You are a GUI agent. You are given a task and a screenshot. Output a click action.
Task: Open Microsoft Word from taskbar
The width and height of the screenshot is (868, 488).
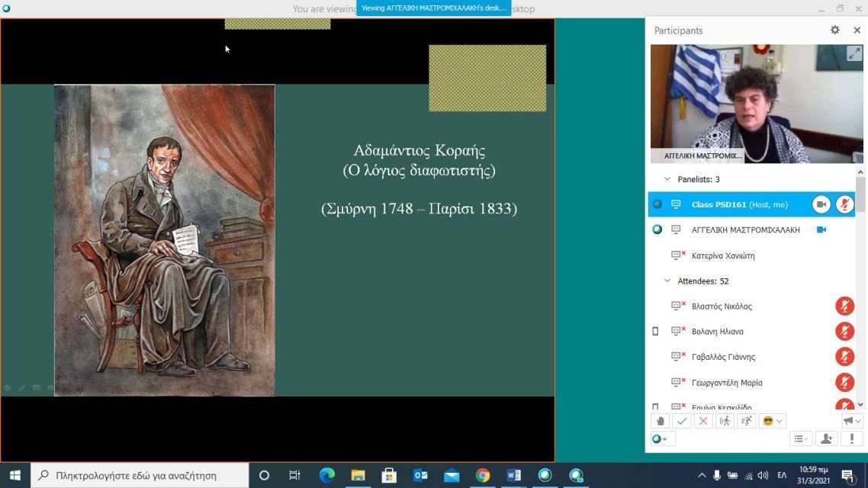click(514, 475)
